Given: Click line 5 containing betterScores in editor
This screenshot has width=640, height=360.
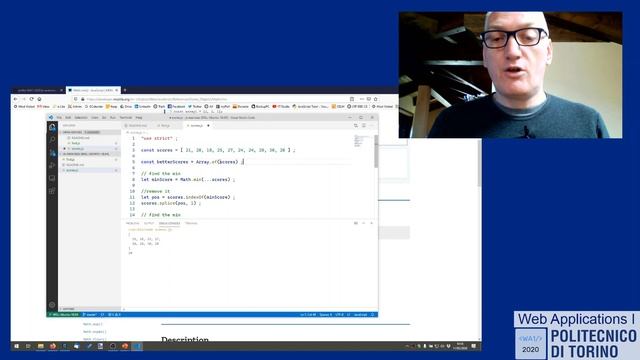Looking at the screenshot, I should tap(192, 162).
